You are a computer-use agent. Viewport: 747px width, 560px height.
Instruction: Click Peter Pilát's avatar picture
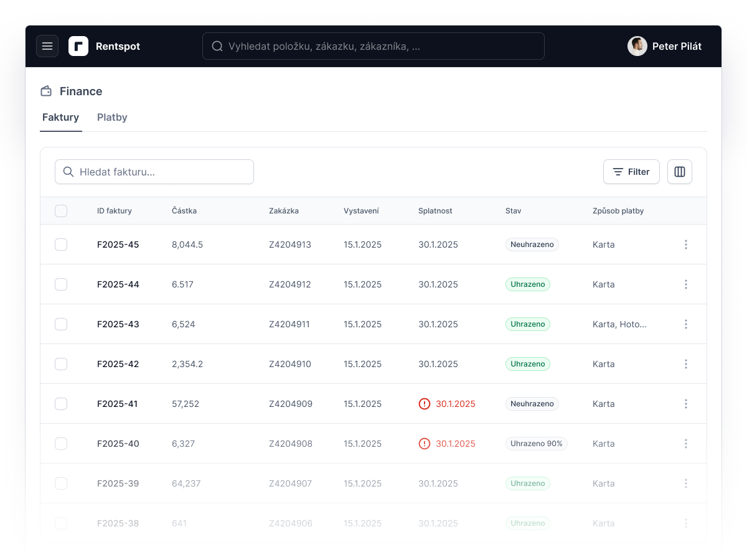pos(637,46)
